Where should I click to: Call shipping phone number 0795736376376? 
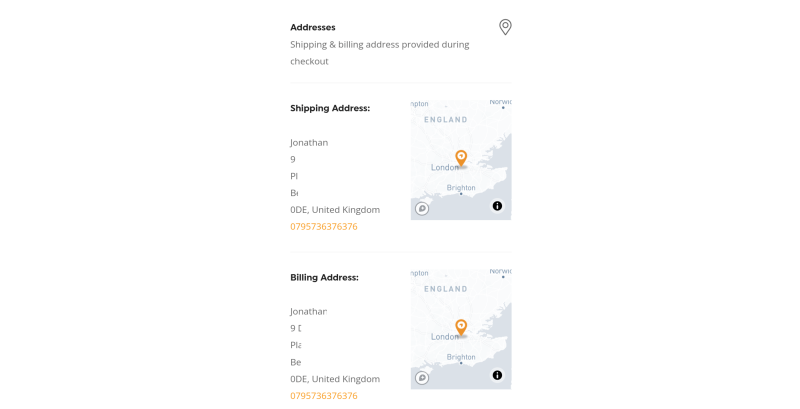pos(324,226)
